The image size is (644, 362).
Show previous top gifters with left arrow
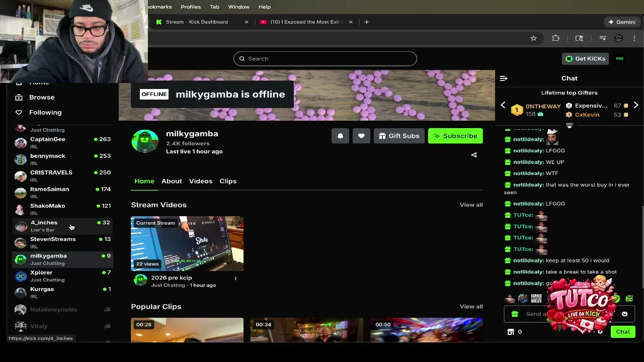503,105
